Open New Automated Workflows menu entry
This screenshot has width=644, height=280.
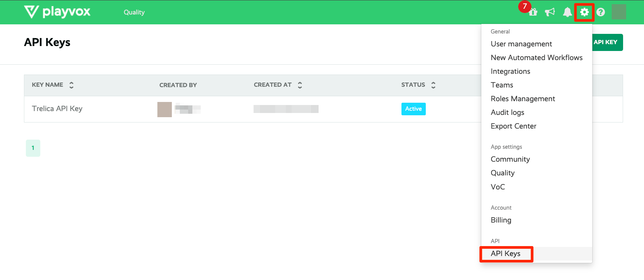tap(536, 58)
